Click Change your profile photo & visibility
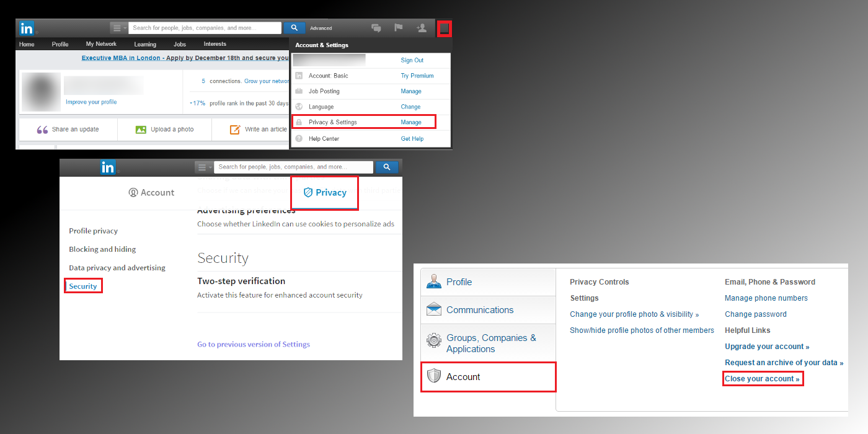The image size is (868, 434). coord(634,314)
